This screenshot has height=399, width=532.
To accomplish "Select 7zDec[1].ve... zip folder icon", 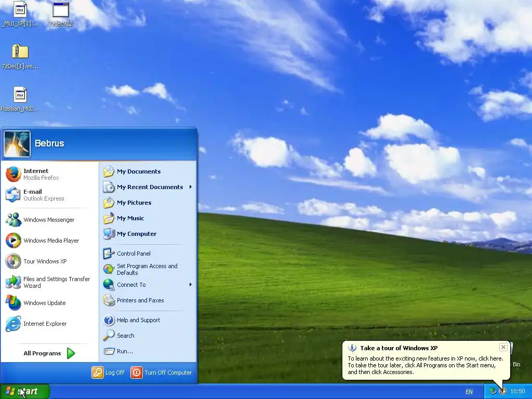I will pos(20,51).
